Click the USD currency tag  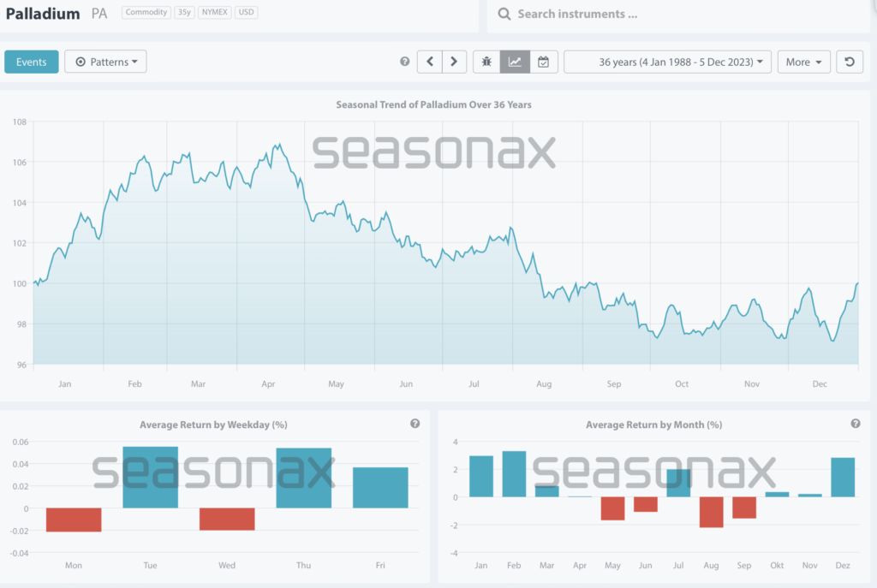[247, 13]
